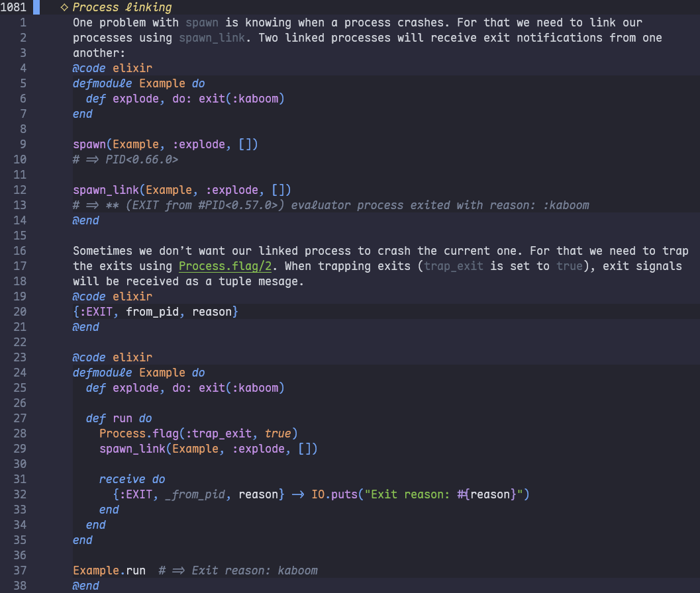The width and height of the screenshot is (700, 593).
Task: Click the string "Exit reason: #{reason}"
Action: [x=444, y=494]
